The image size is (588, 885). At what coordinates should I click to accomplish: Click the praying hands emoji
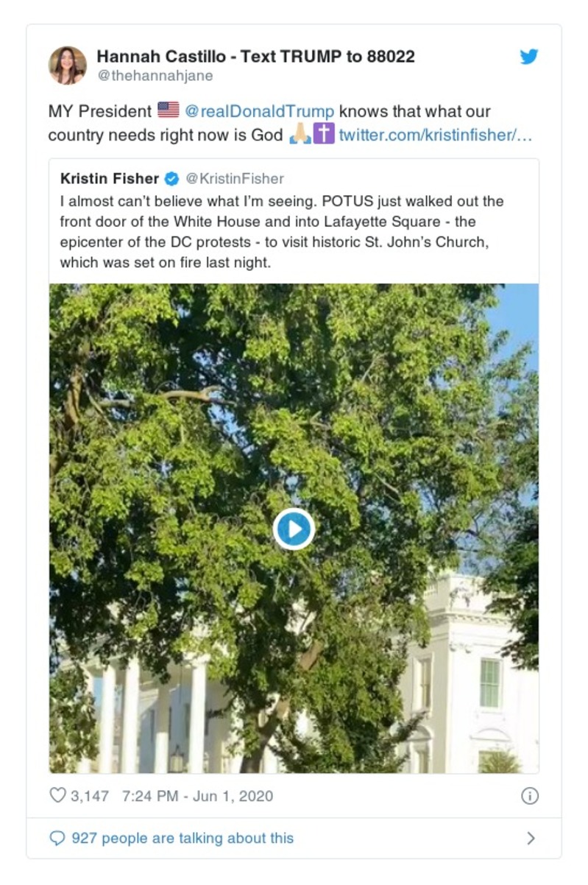300,135
